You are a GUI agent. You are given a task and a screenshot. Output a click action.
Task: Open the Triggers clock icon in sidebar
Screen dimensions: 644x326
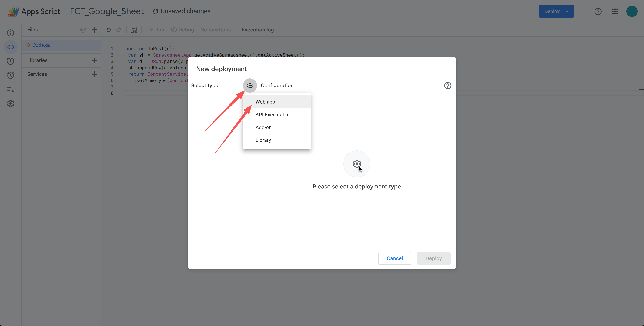[10, 75]
